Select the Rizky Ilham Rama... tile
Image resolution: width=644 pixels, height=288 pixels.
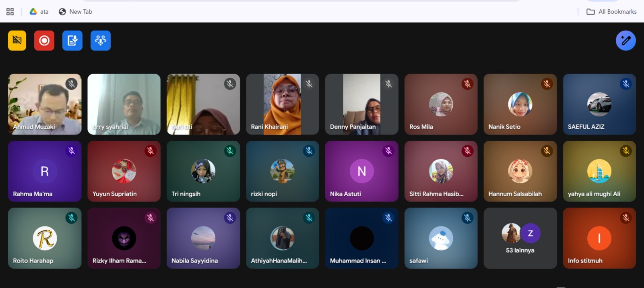pos(124,238)
